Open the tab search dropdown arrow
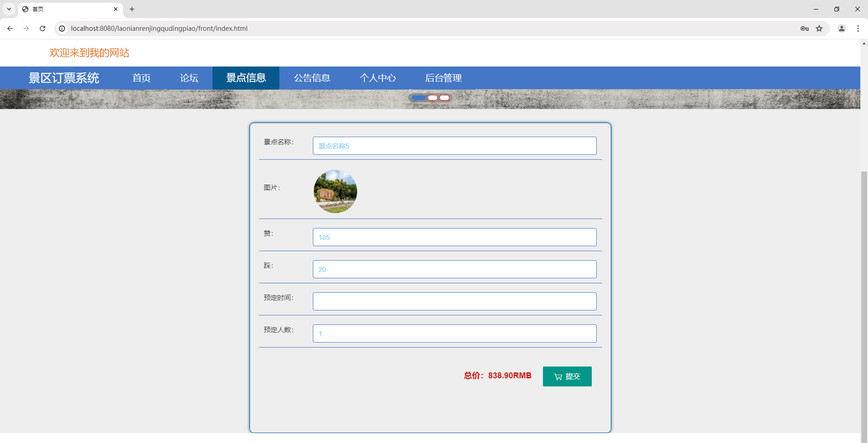Viewport: 868px width, 443px height. point(9,9)
